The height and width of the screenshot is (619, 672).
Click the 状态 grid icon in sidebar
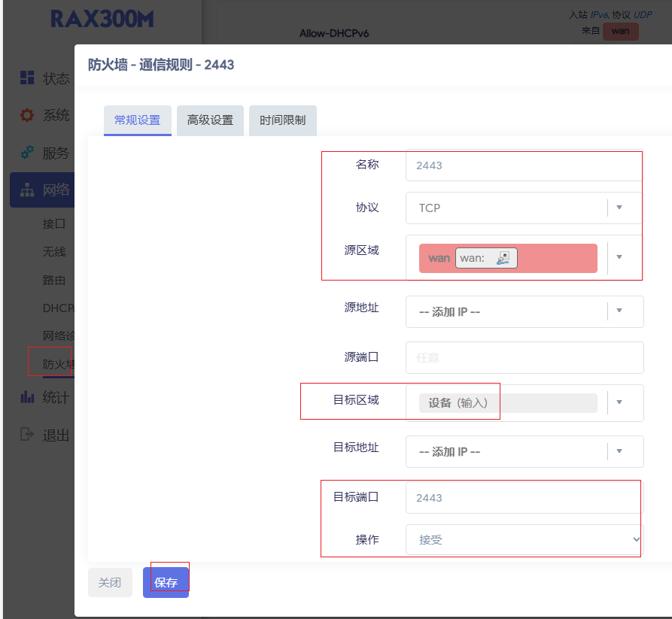pos(27,78)
